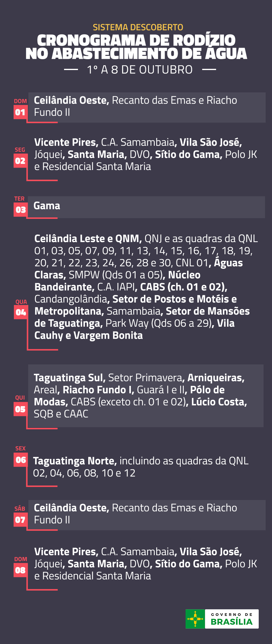Image resolution: width=272 pixels, height=644 pixels.
Task: Click the Taguatinga Norte entry text
Action: coord(75,461)
